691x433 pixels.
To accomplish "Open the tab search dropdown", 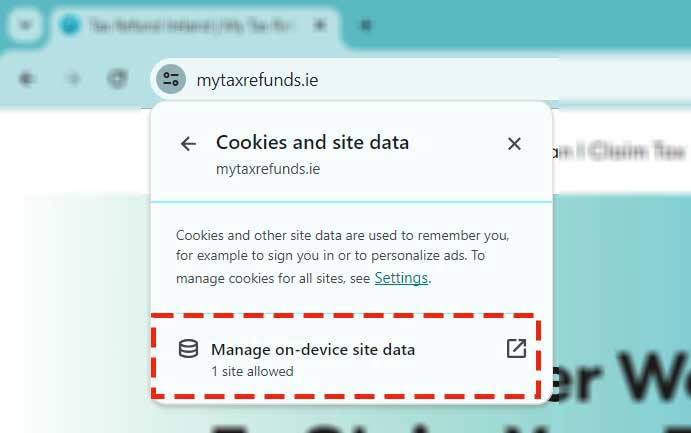I will (x=25, y=25).
